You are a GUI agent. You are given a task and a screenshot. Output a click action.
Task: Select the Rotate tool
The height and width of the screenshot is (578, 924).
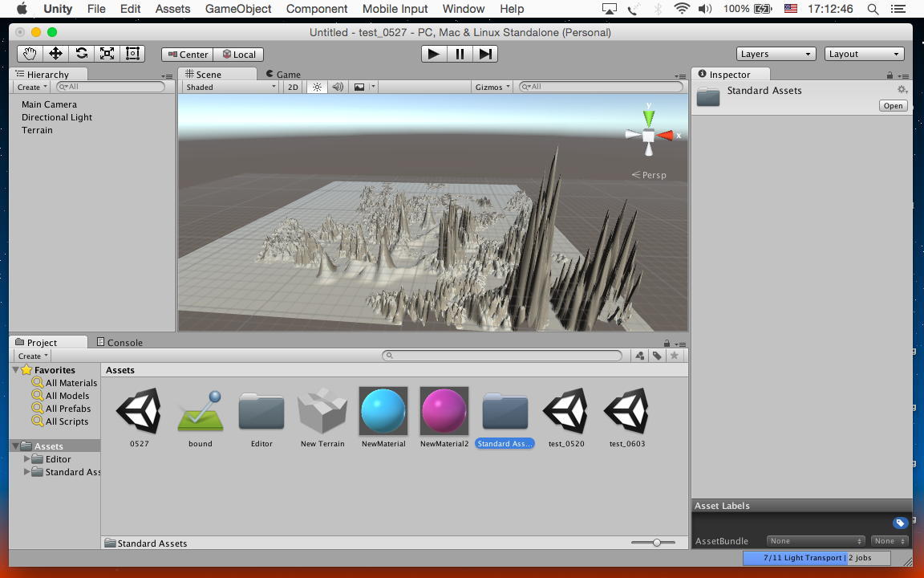click(81, 54)
